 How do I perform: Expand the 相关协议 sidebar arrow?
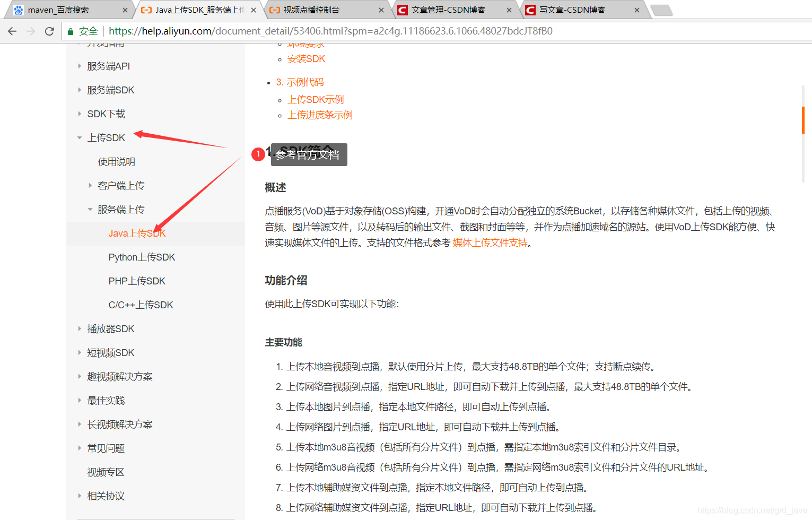[x=80, y=496]
